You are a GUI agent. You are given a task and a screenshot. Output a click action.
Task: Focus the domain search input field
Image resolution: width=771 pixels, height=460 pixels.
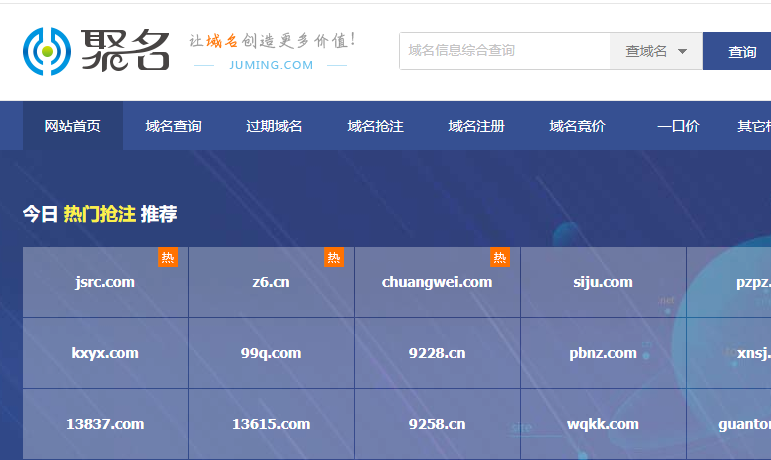[504, 51]
